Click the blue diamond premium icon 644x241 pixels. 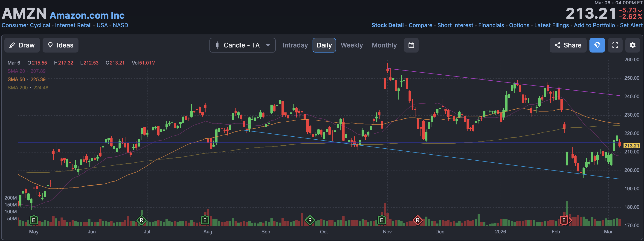[x=597, y=45]
